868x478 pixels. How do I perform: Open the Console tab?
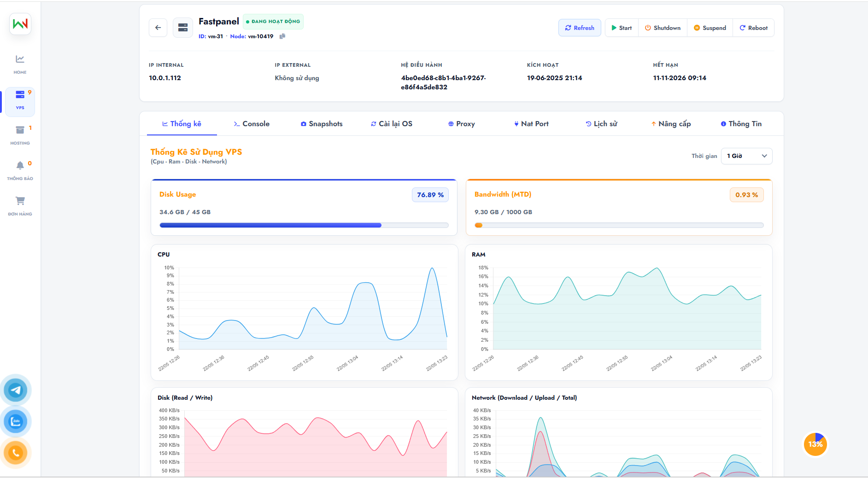coord(252,124)
